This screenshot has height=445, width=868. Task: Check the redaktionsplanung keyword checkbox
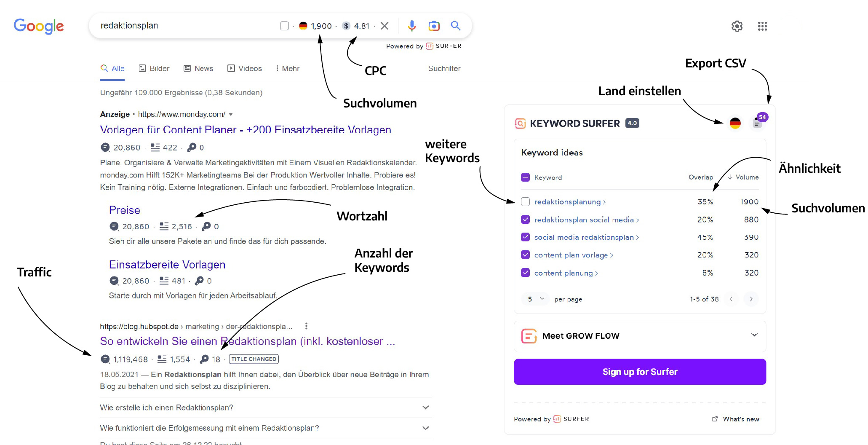[525, 201]
